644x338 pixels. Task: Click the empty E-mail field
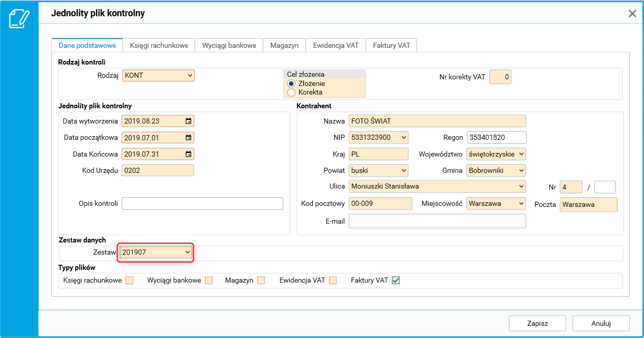[x=437, y=221]
